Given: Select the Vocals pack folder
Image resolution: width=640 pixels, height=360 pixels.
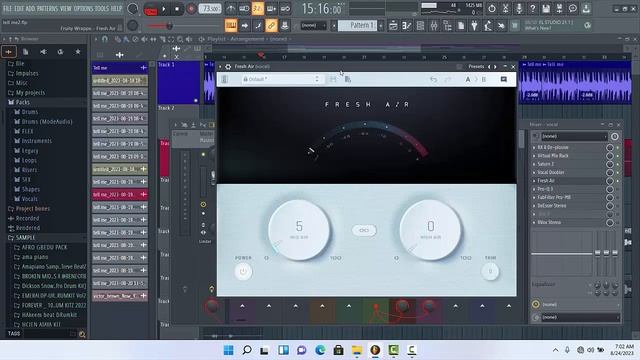Looking at the screenshot, I should pyautogui.click(x=29, y=199).
